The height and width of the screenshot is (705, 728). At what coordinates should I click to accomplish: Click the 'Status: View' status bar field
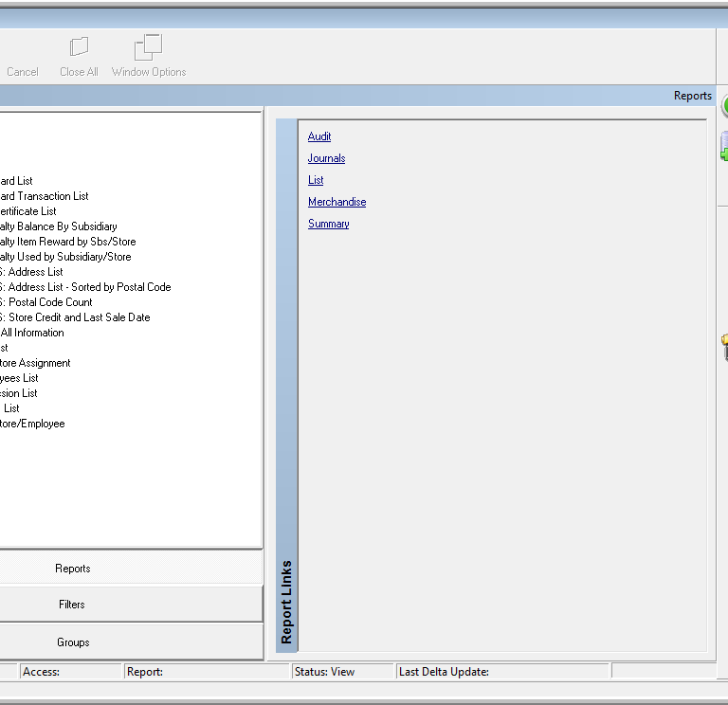click(342, 672)
